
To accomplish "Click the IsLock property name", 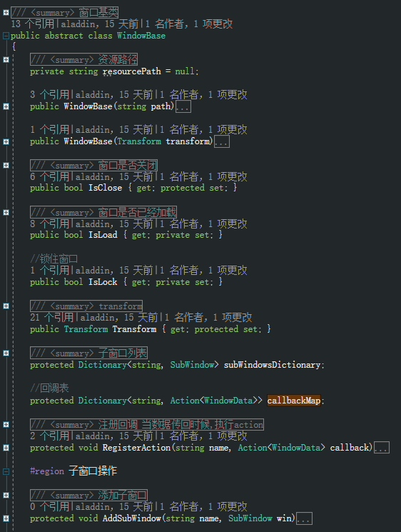I will pyautogui.click(x=103, y=282).
